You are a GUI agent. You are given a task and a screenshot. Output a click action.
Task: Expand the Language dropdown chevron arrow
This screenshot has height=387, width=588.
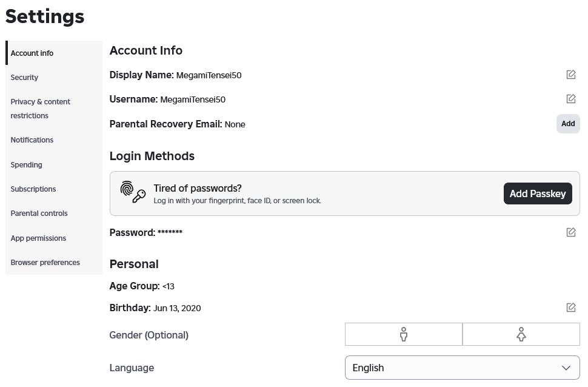click(566, 368)
